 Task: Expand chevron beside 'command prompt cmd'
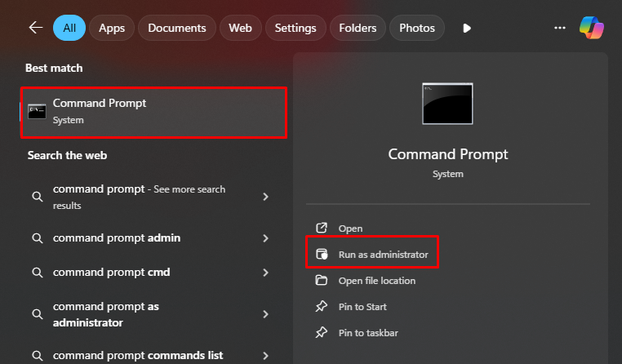pyautogui.click(x=266, y=273)
